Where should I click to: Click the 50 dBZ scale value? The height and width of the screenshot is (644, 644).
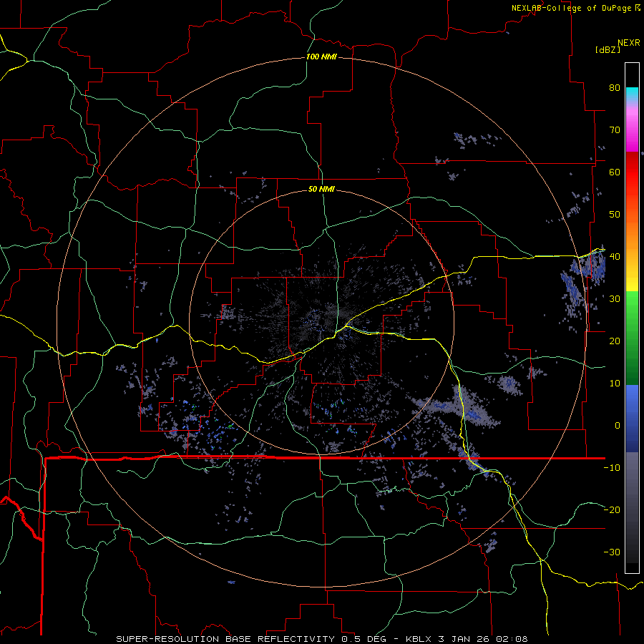615,215
